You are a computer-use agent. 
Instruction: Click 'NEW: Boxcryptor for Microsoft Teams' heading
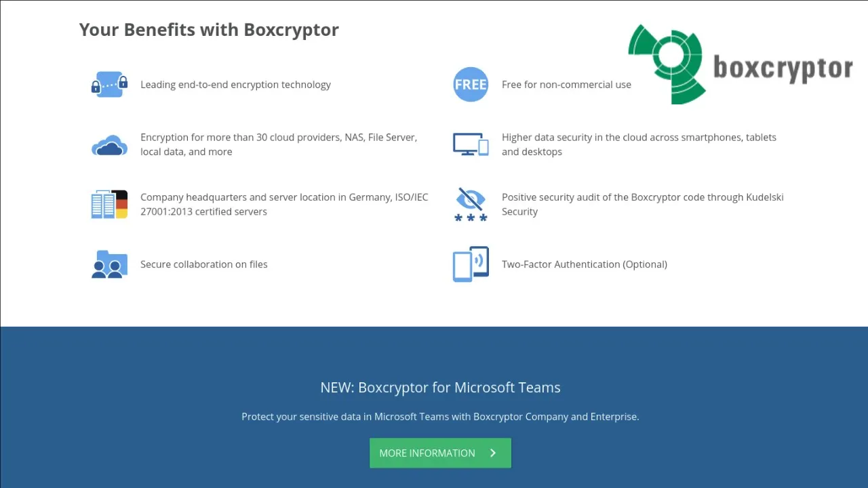click(x=440, y=388)
